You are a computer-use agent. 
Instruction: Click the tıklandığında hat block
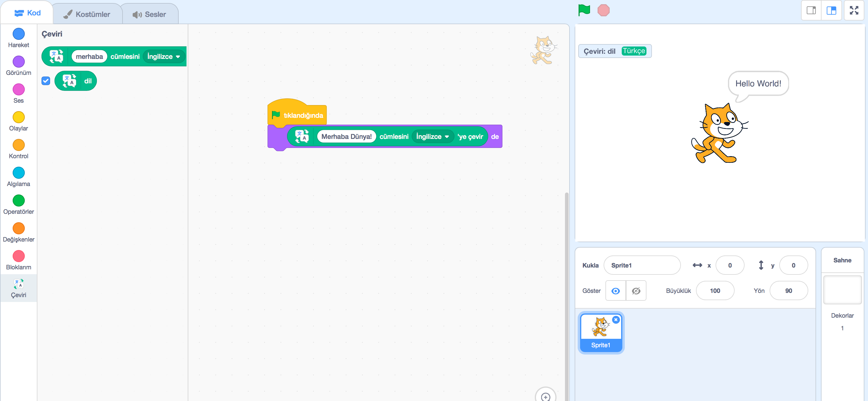pos(297,115)
